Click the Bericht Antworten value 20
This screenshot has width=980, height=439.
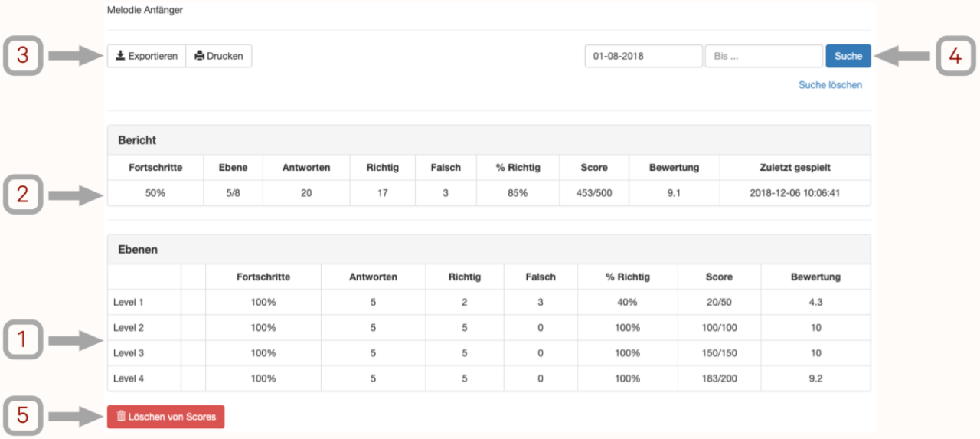point(306,193)
